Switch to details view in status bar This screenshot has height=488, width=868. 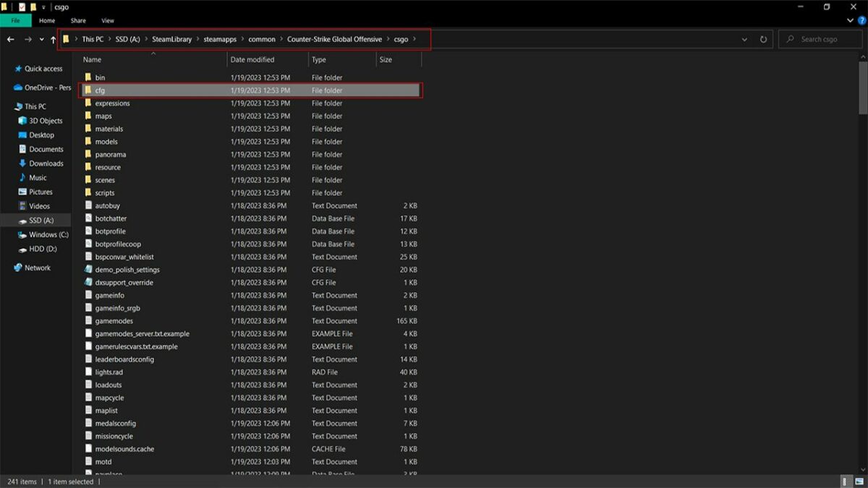click(x=845, y=481)
